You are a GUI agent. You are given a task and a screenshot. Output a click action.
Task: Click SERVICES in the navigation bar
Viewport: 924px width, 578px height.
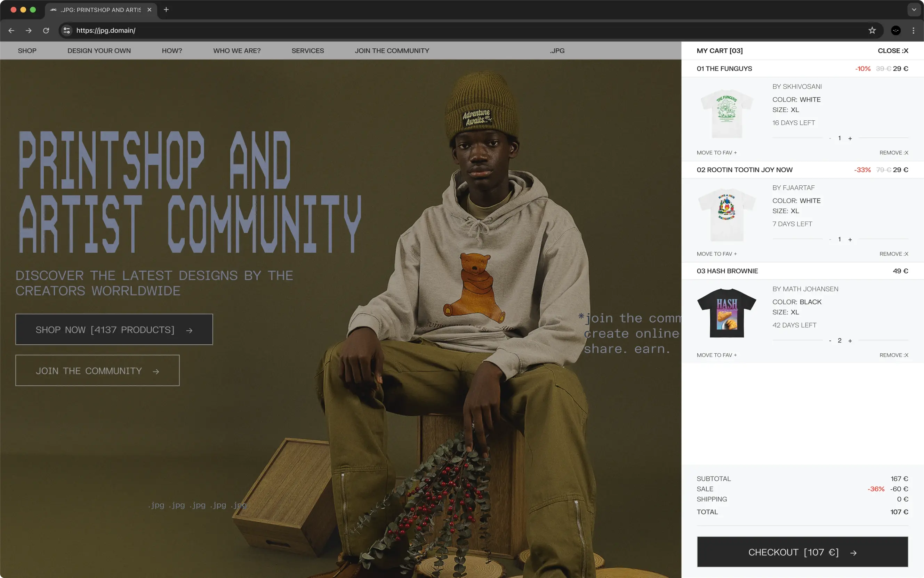[307, 50]
